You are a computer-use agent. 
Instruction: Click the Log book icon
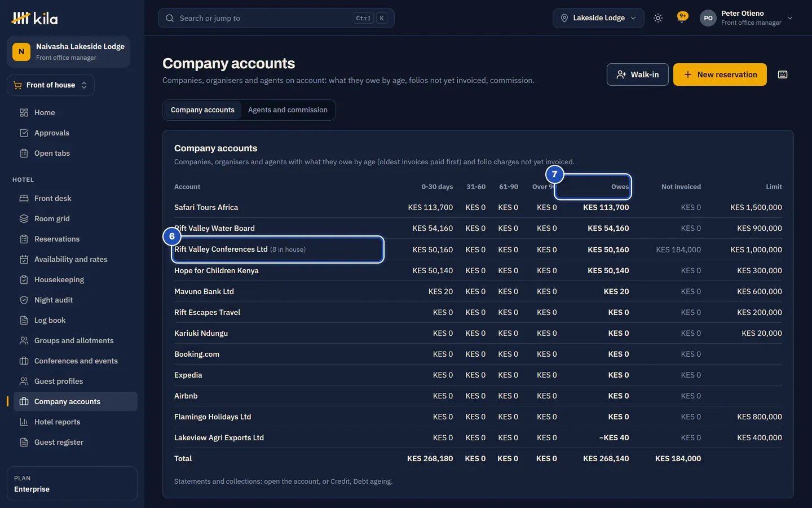pos(24,320)
